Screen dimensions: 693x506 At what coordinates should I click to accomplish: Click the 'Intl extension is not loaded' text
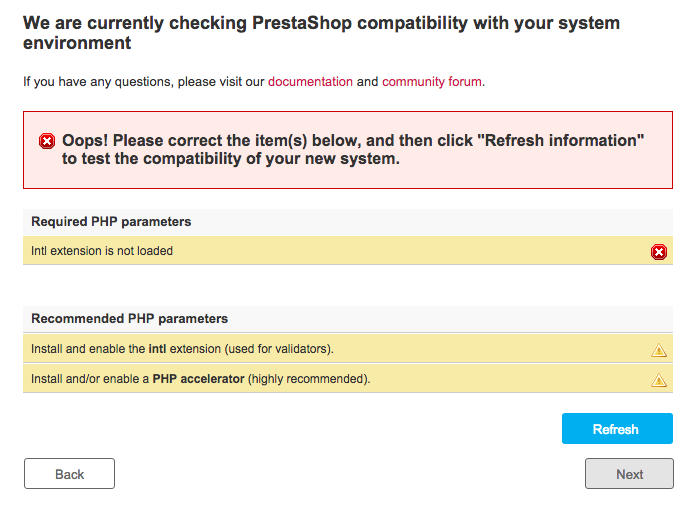pos(102,251)
